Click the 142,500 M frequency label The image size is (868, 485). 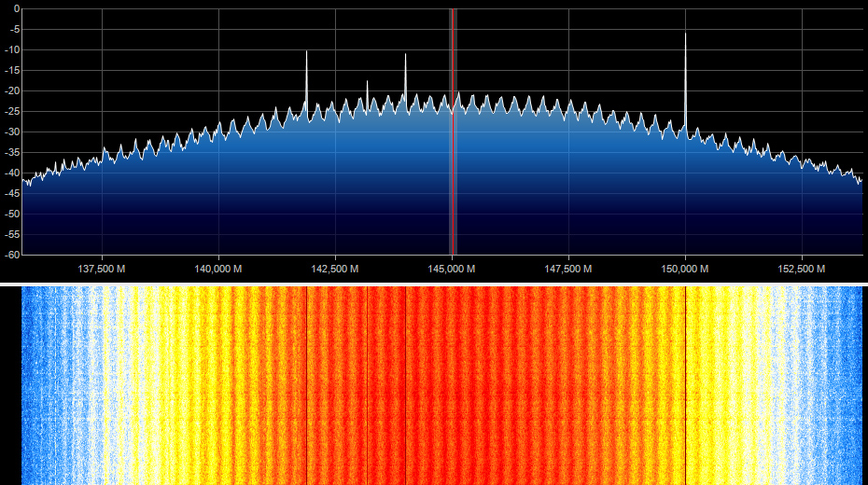coord(335,270)
